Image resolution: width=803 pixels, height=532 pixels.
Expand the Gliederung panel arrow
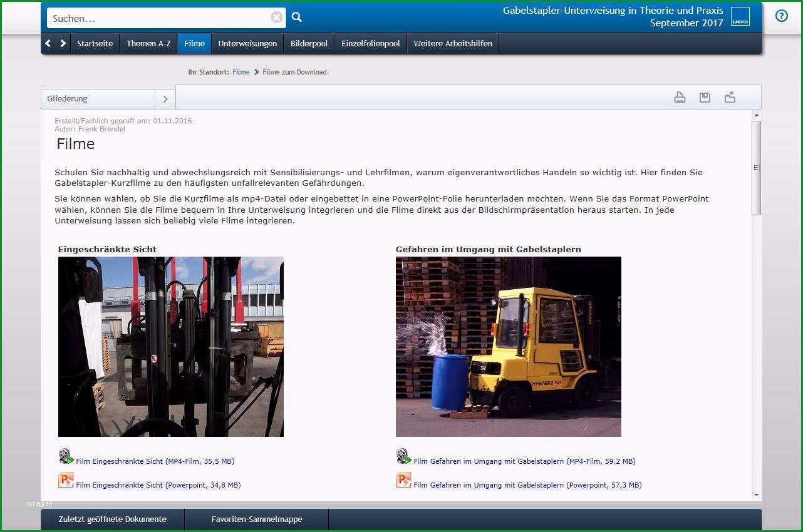click(x=165, y=99)
